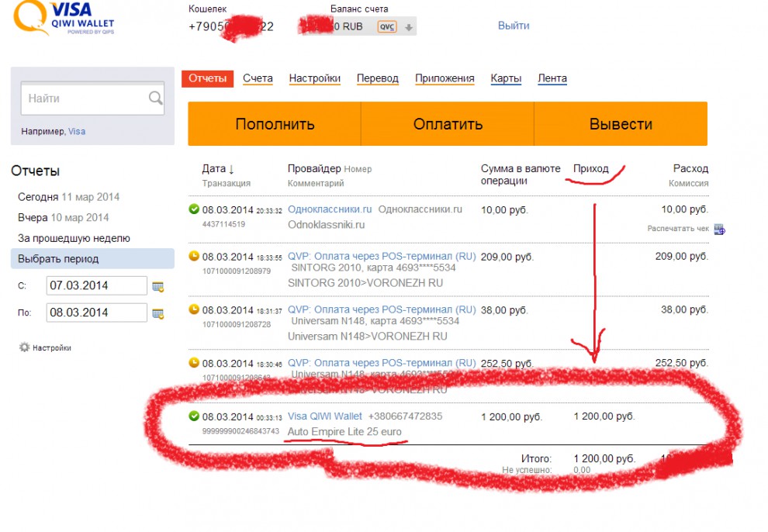Click the Visa QIWI Wallet logo
768x532 pixels.
[x=64, y=18]
